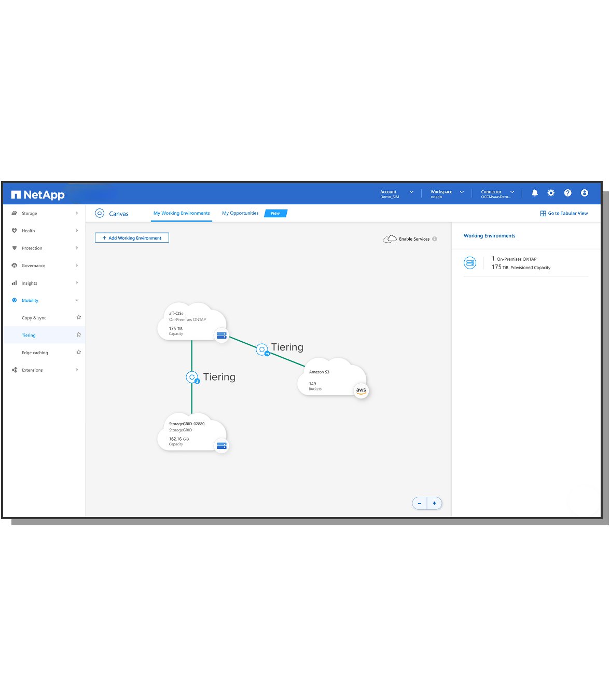Switch to My Opportunities tab
Viewport: 610px width, 700px height.
(x=240, y=213)
